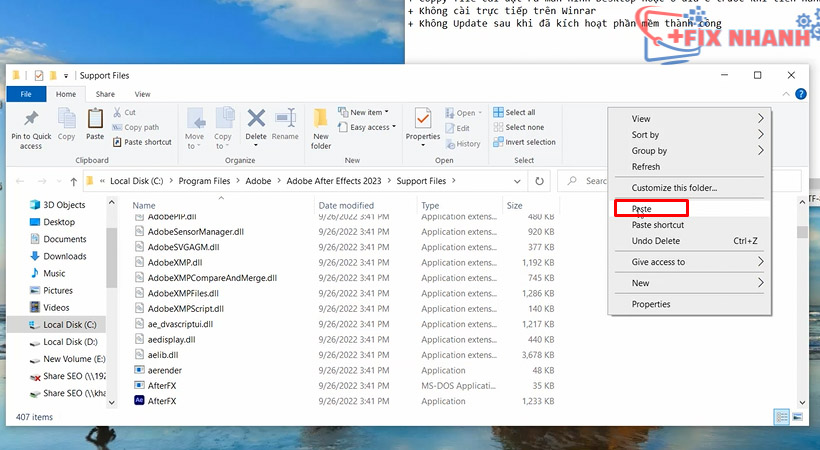Click the Back navigation arrow
The width and height of the screenshot is (820, 450).
(20, 181)
